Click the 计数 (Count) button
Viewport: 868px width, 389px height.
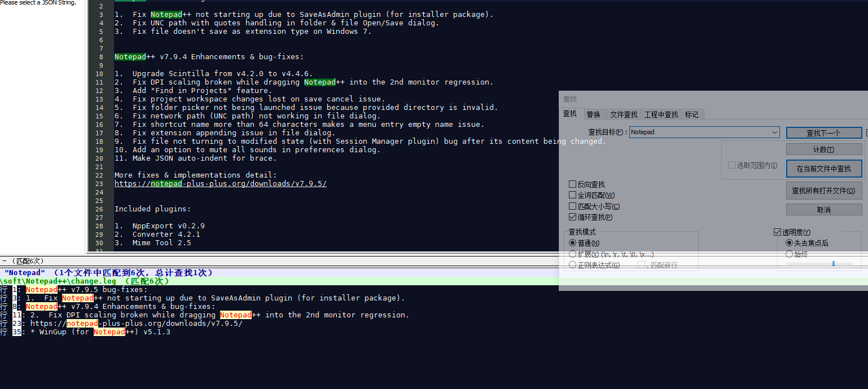[823, 149]
